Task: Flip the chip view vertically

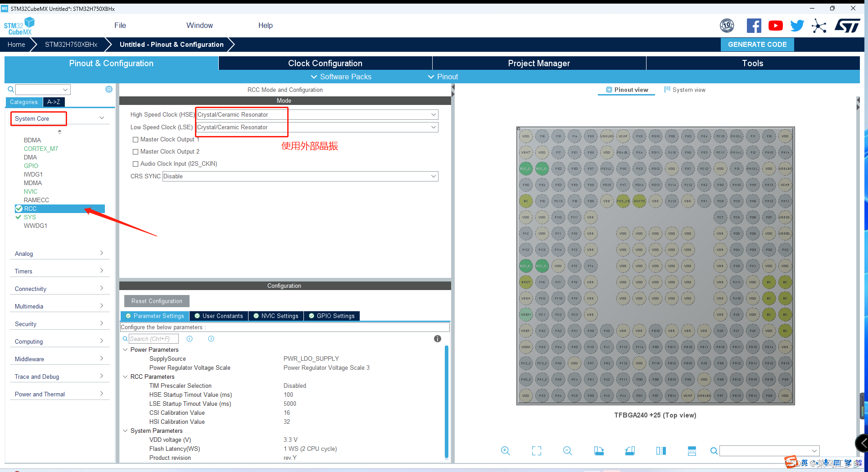Action: tap(692, 451)
